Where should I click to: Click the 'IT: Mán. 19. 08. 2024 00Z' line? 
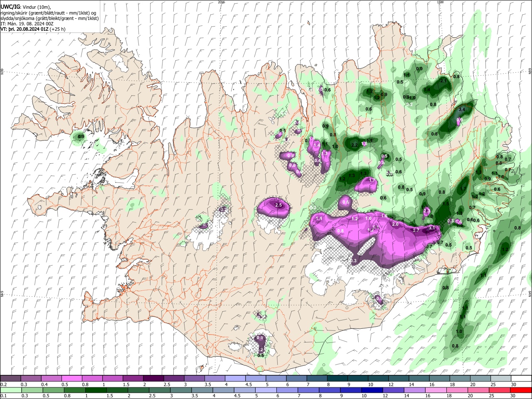(27, 24)
